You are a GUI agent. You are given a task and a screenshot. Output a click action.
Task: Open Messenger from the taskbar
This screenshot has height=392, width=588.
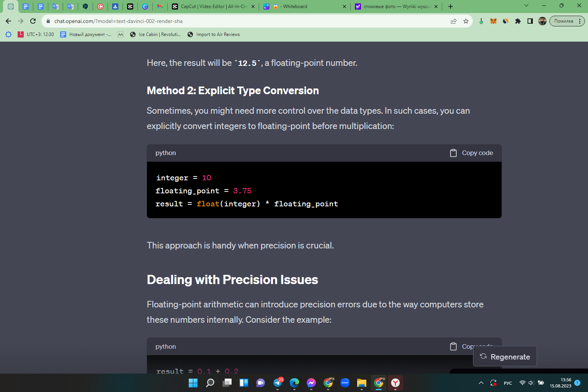(311, 383)
